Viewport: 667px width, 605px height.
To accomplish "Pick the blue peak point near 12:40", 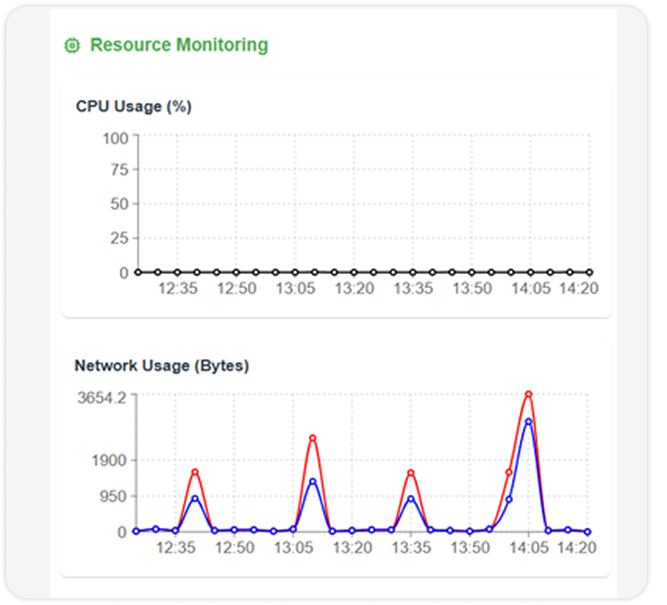I will coord(195,498).
